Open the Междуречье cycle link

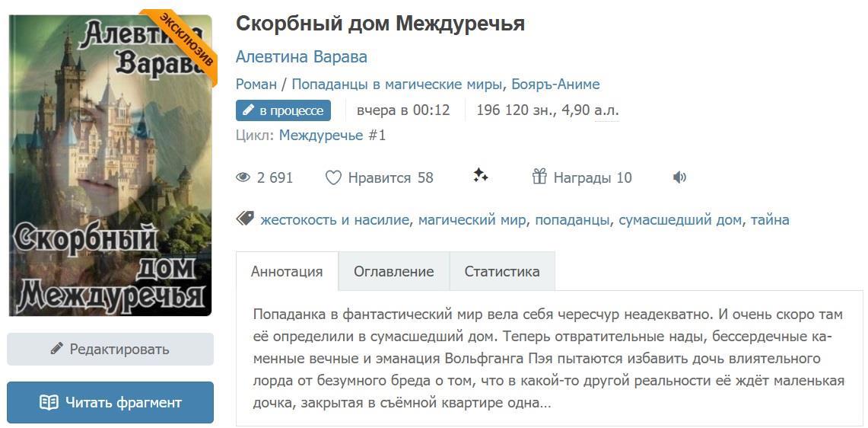pyautogui.click(x=321, y=136)
